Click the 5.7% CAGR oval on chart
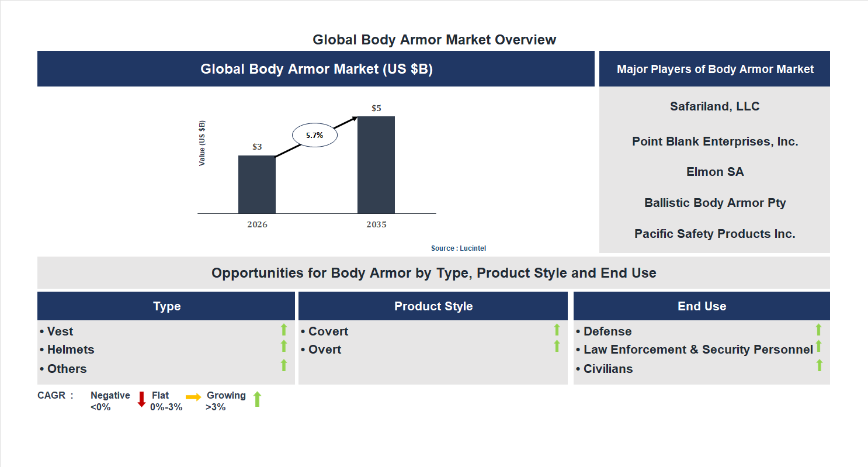868x467 pixels. [x=314, y=134]
